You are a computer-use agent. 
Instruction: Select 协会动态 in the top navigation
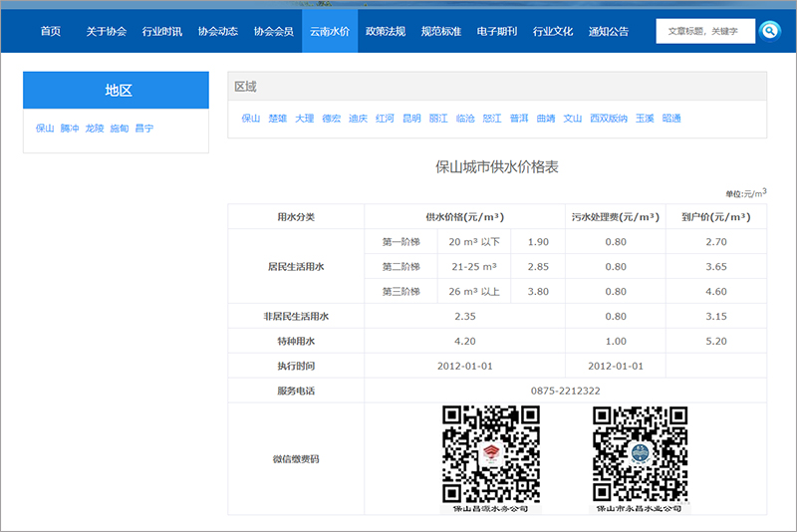coord(218,31)
